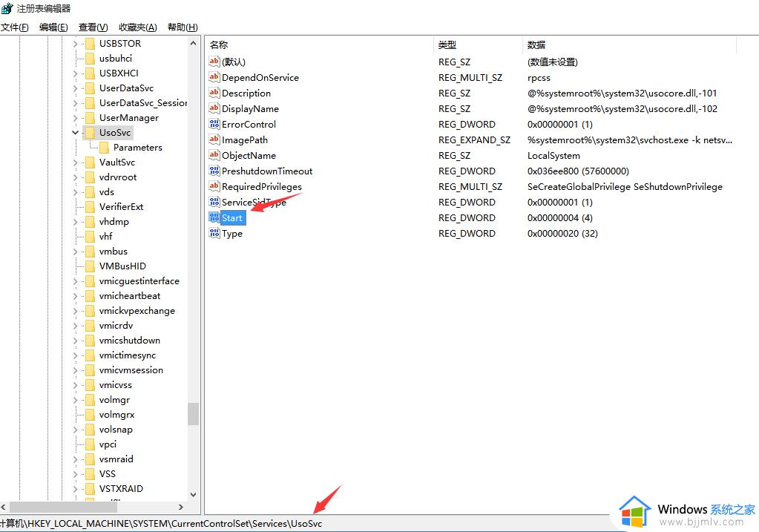
Task: Select the Type DWORD value icon
Action: [x=214, y=233]
